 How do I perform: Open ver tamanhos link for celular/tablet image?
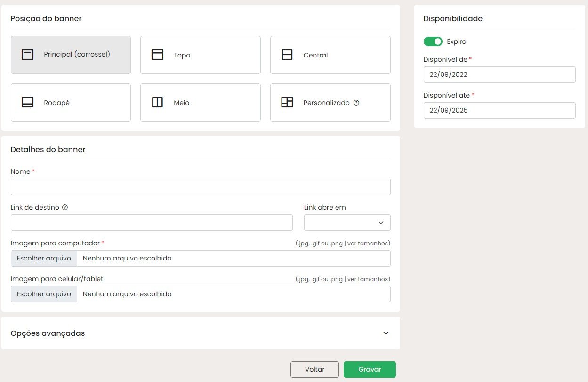click(x=368, y=279)
